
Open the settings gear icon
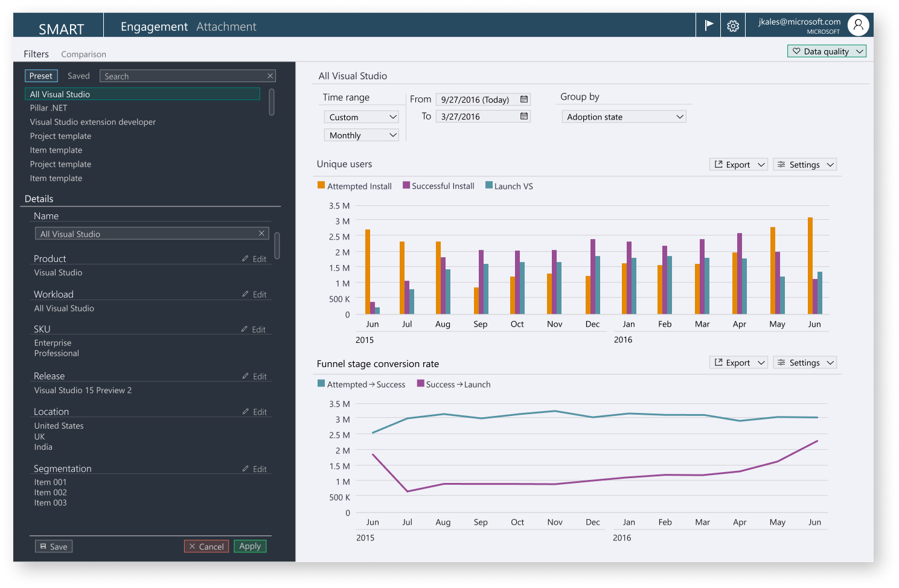pyautogui.click(x=733, y=26)
